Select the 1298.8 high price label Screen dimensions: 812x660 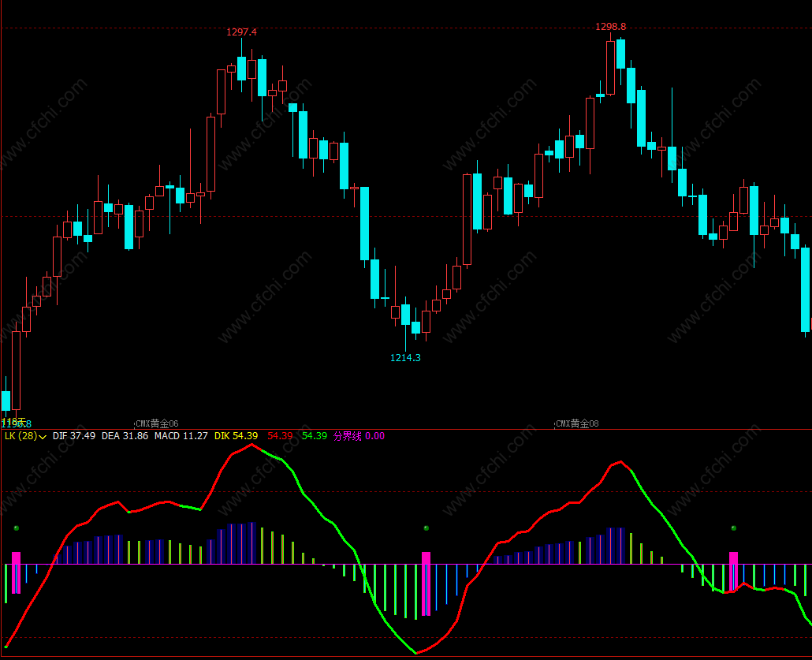pyautogui.click(x=610, y=27)
